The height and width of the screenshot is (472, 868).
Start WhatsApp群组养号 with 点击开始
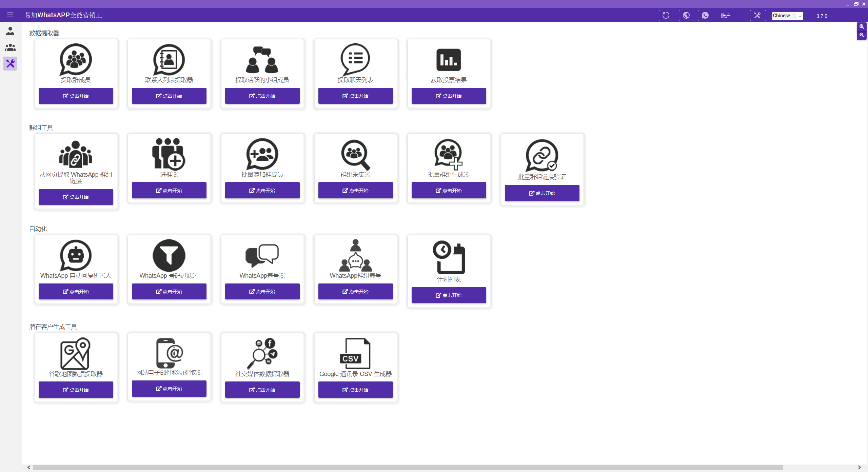[x=355, y=292]
